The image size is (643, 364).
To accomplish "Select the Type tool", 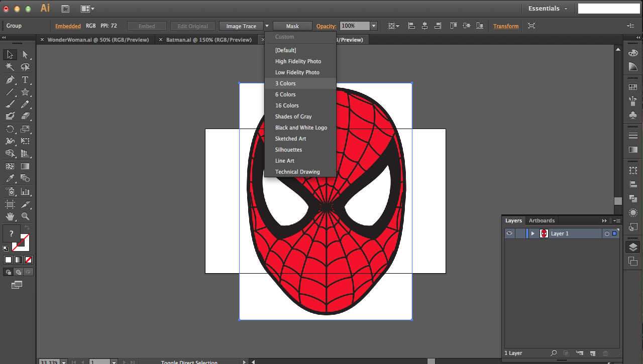I will [x=25, y=80].
